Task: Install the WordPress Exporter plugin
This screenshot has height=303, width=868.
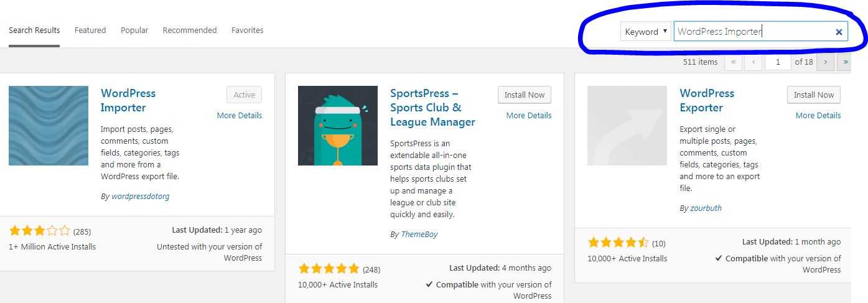Action: coord(814,95)
